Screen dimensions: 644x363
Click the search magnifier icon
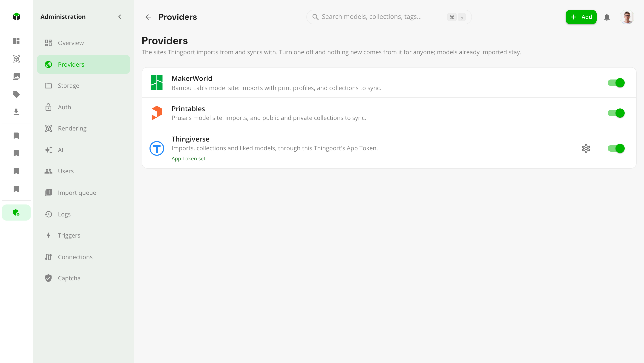315,17
